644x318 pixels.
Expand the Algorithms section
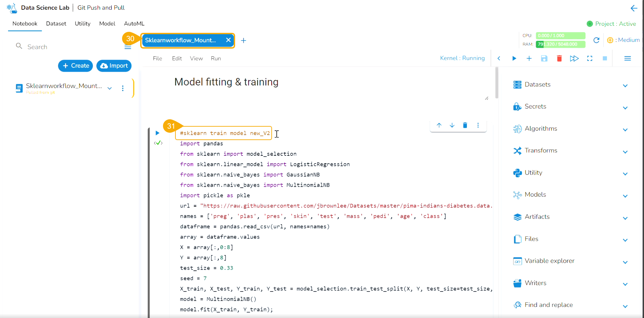point(625,129)
